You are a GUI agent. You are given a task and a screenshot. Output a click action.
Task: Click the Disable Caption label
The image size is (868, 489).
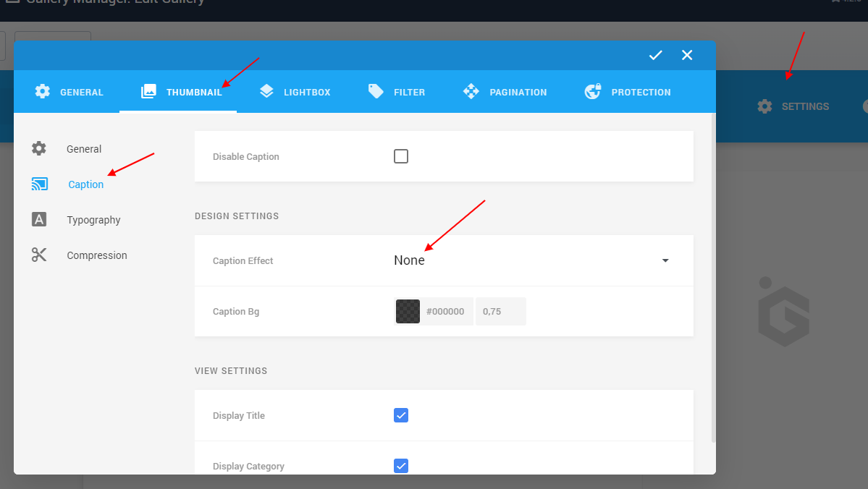pos(246,156)
